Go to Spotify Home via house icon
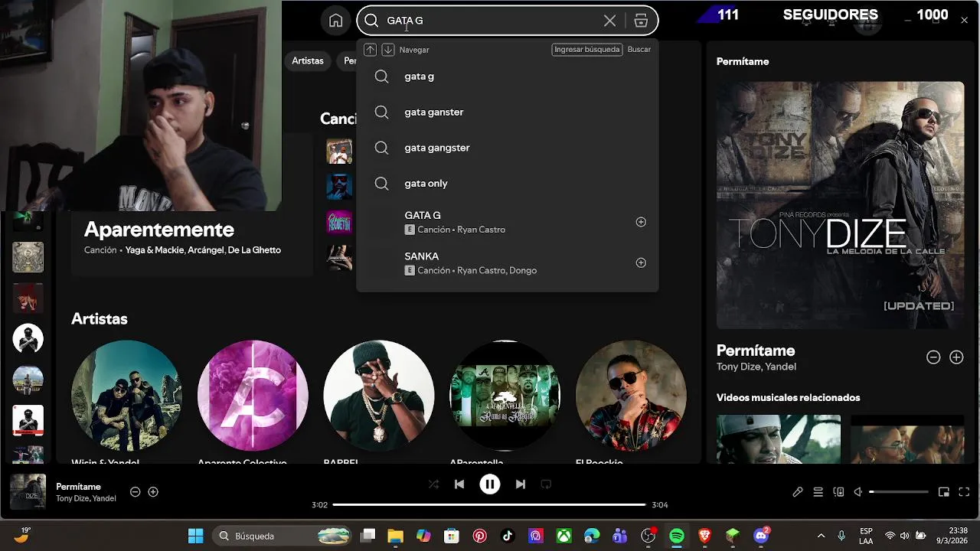This screenshot has height=551, width=980. (335, 21)
